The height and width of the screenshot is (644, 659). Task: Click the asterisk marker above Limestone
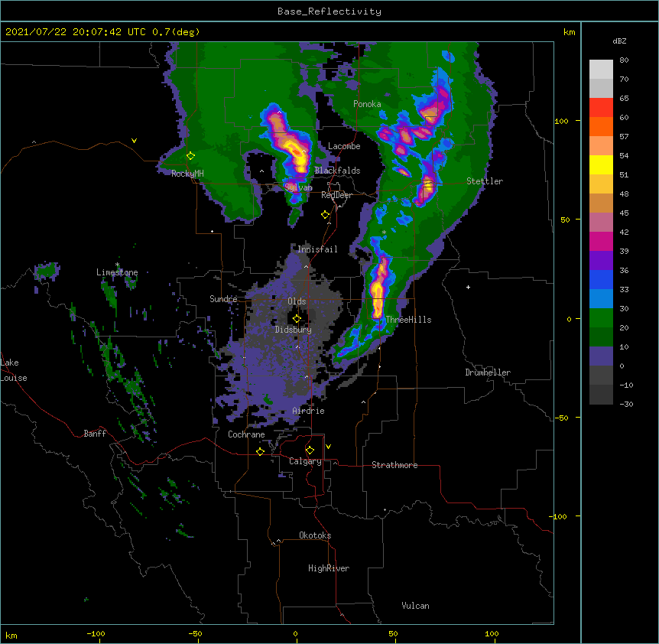pos(117,265)
